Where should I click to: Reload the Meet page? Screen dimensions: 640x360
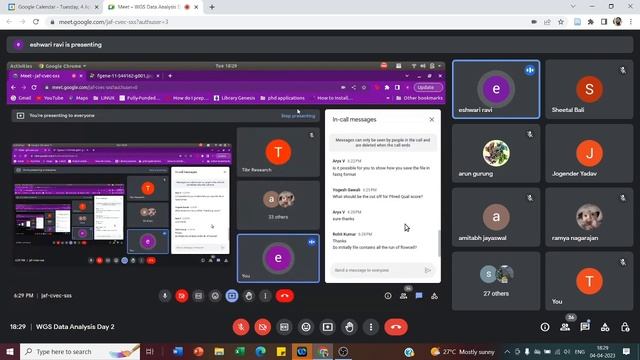[36, 22]
